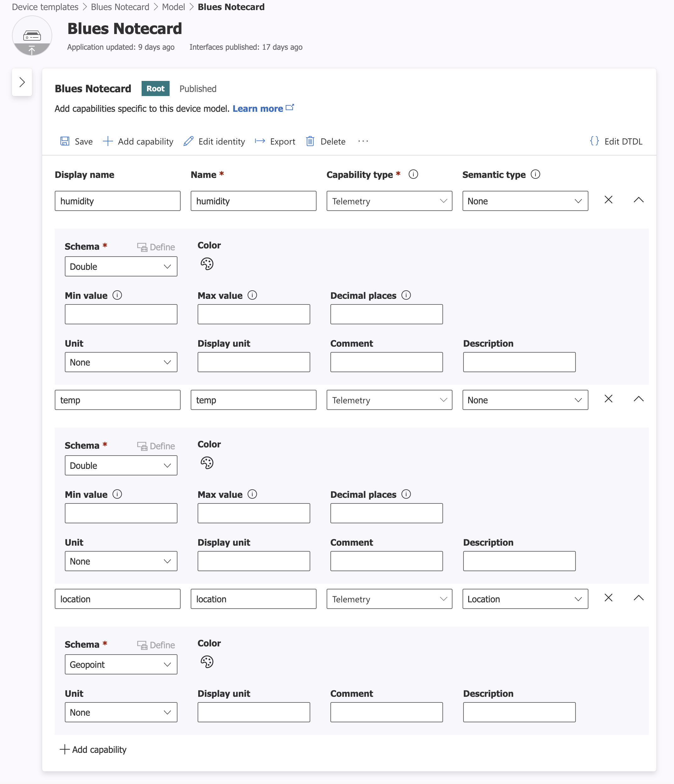This screenshot has width=674, height=784.
Task: Click humidity Max value info icon
Action: 252,295
